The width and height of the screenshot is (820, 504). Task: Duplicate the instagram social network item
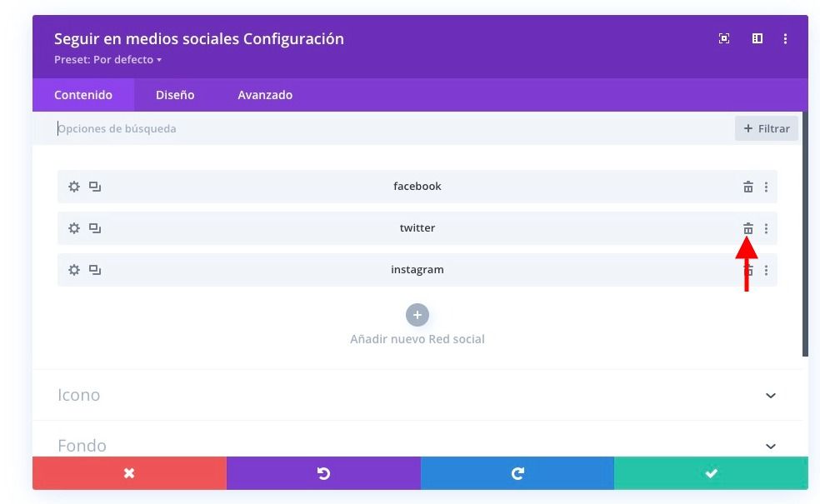(95, 270)
